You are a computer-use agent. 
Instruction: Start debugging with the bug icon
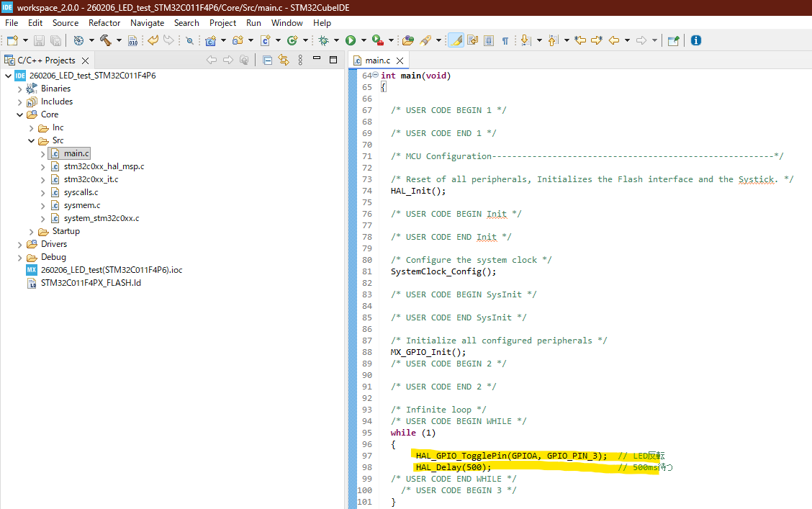tap(324, 40)
